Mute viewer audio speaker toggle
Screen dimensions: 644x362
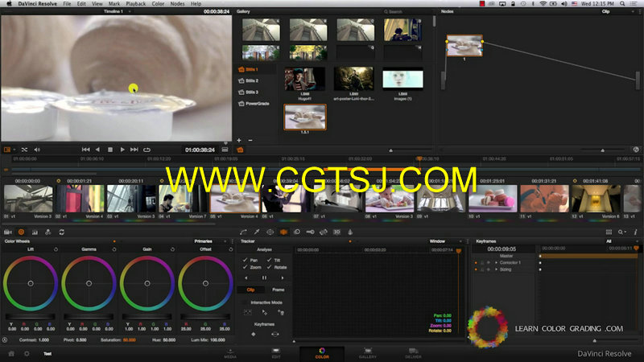tap(37, 150)
